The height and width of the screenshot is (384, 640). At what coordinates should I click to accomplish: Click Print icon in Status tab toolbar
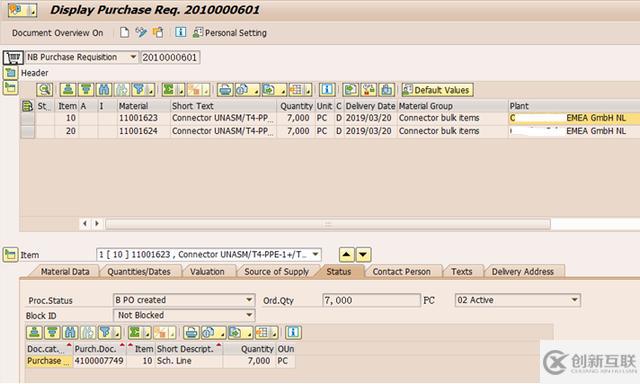click(x=191, y=333)
